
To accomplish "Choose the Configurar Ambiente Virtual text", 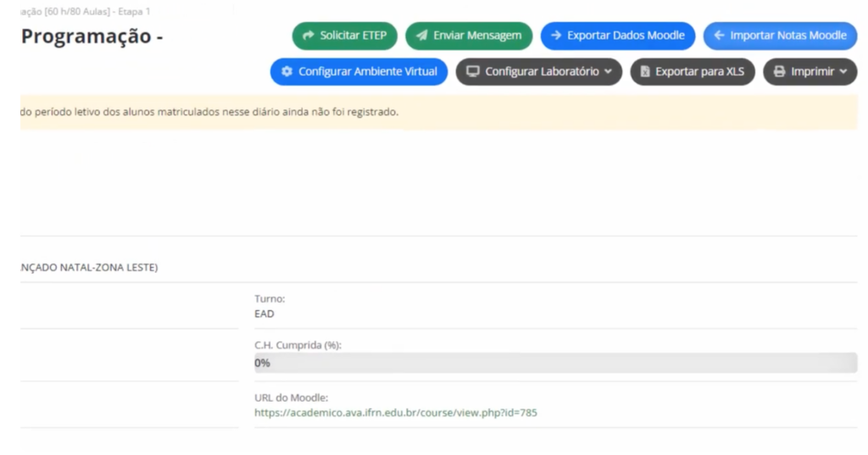I will pyautogui.click(x=368, y=72).
